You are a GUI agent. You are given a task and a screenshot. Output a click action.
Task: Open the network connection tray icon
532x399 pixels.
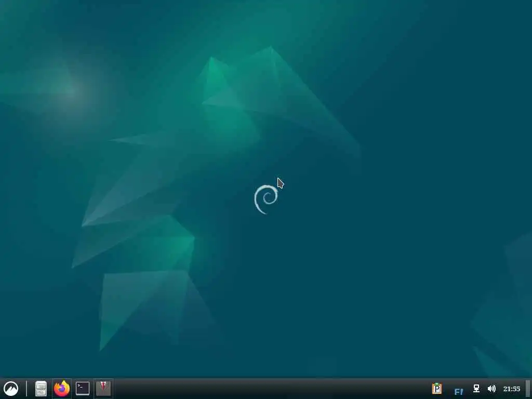(x=476, y=389)
